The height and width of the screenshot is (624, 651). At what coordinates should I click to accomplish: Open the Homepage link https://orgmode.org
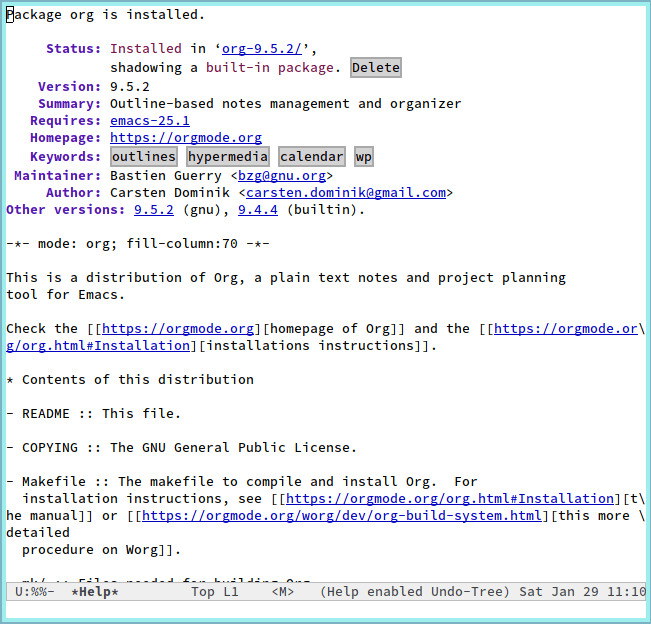point(186,137)
